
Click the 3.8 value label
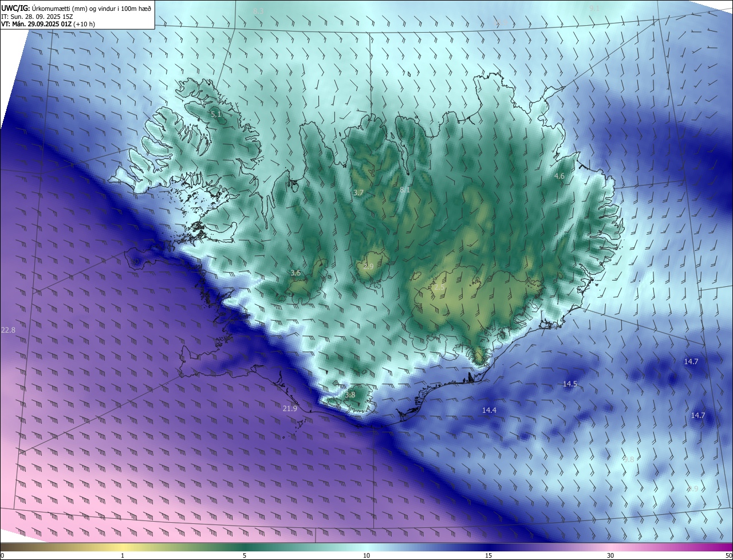(350, 395)
